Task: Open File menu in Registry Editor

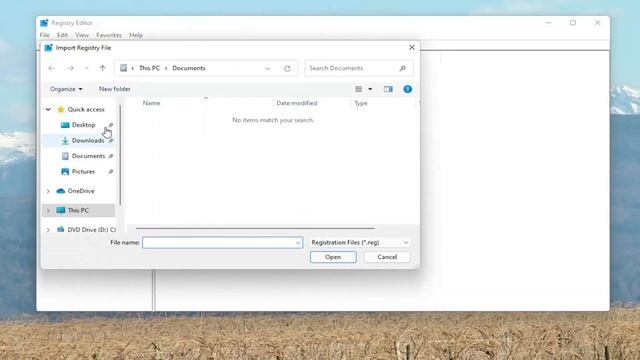Action: (x=44, y=35)
